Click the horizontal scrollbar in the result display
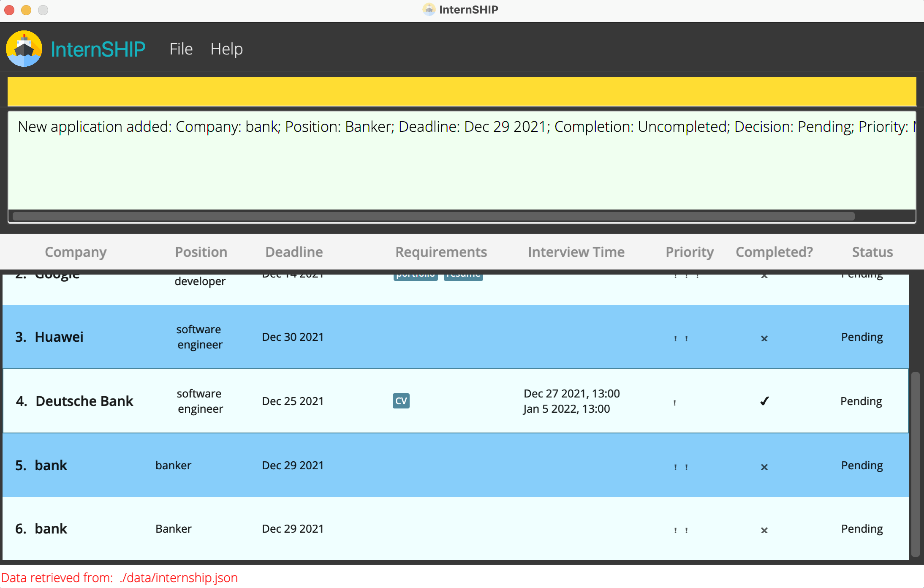This screenshot has height=588, width=924. click(433, 216)
